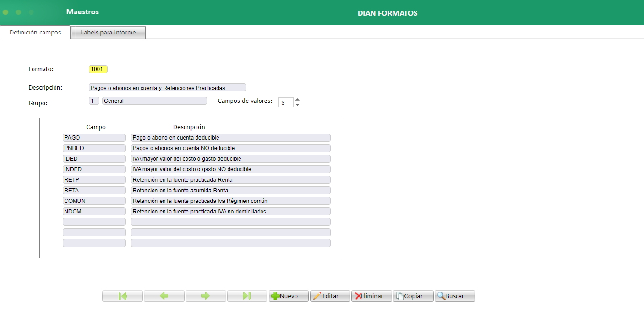Screen dimensions: 644x314
Task: Click the Campos de valores number field
Action: [x=286, y=102]
